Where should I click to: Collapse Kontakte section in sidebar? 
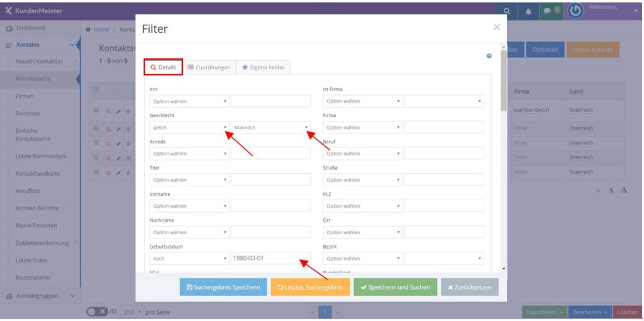(40, 45)
